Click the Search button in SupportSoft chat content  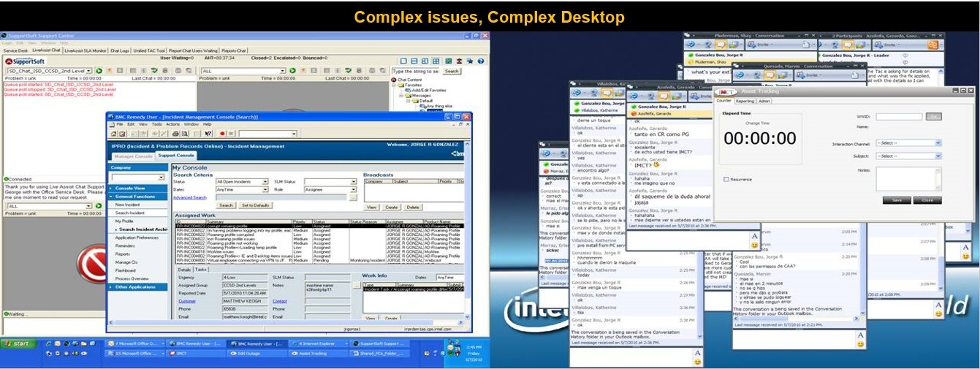coord(452,71)
